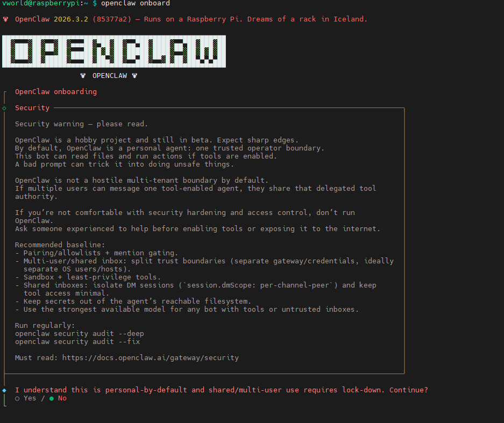
Task: Click the 'Security warning — please read.' line
Action: [81, 124]
